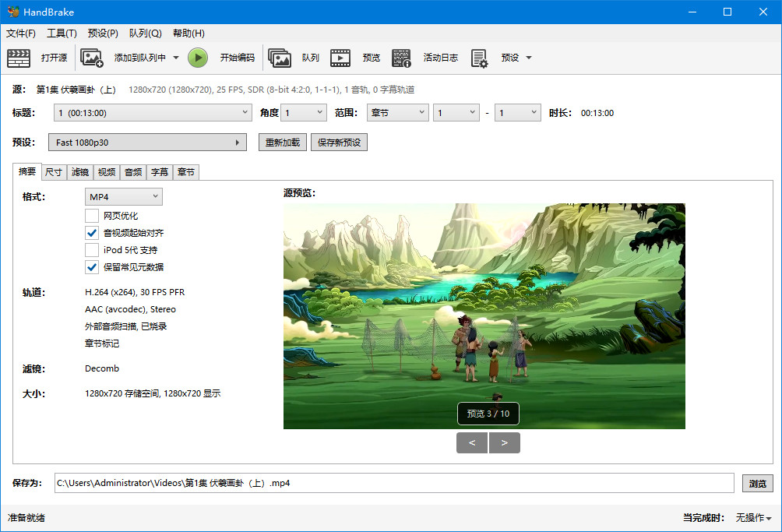
Task: Open the MP4 format dropdown
Action: [124, 197]
